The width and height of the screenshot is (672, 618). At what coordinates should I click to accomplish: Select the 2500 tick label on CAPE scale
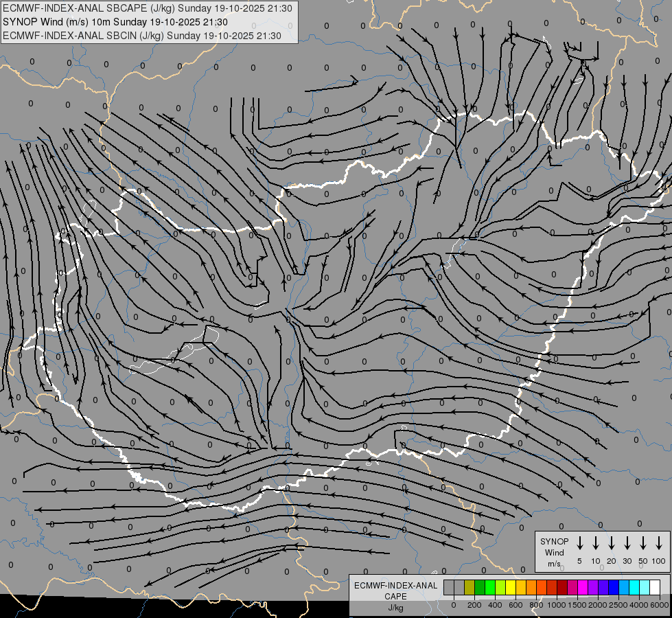pyautogui.click(x=618, y=605)
